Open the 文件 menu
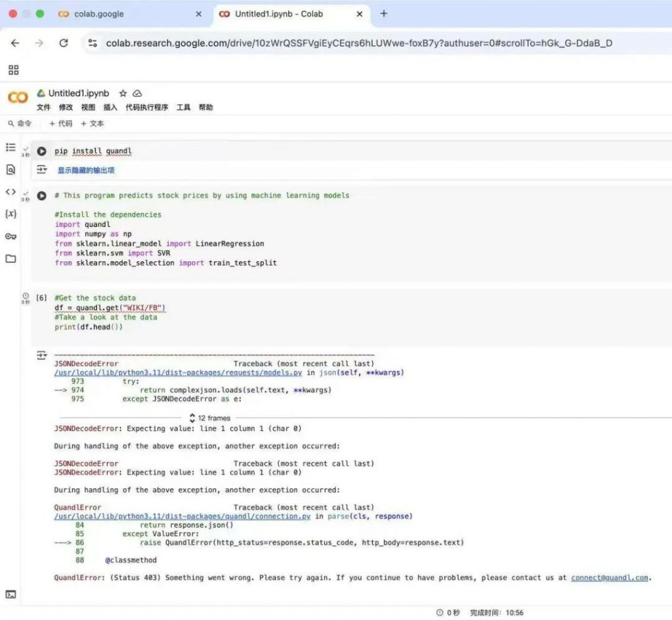Image resolution: width=672 pixels, height=620 pixels. tap(43, 107)
